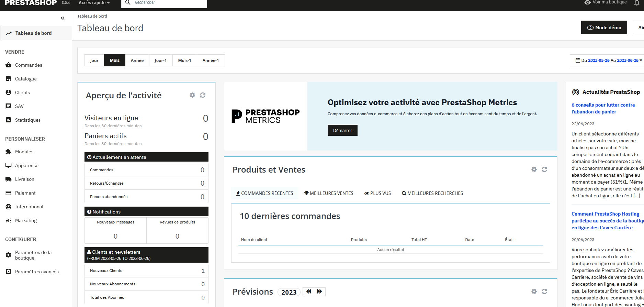Refresh the Prévisions panel

[x=544, y=291]
